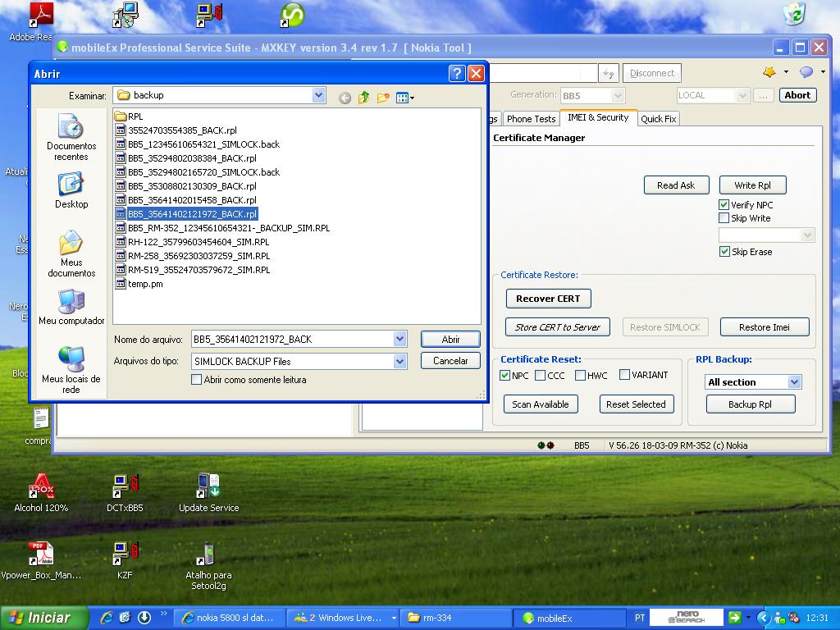The image size is (840, 630).
Task: Activate mobileEx from the taskbar
Action: click(569, 618)
